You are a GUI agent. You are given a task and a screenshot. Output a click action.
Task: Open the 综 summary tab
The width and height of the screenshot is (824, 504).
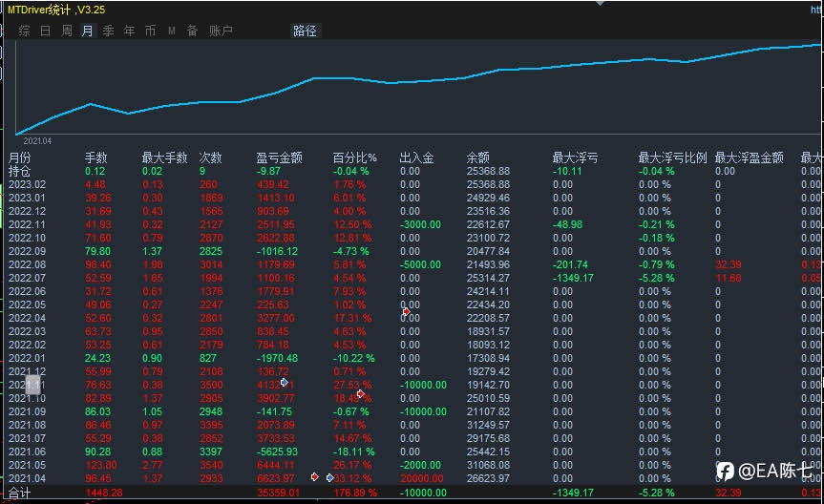tap(24, 31)
